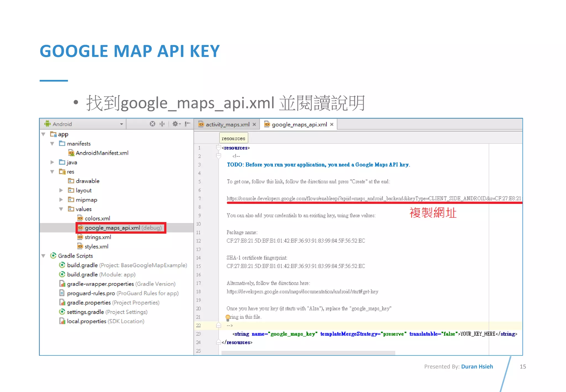Collapse the res folder

[52, 172]
